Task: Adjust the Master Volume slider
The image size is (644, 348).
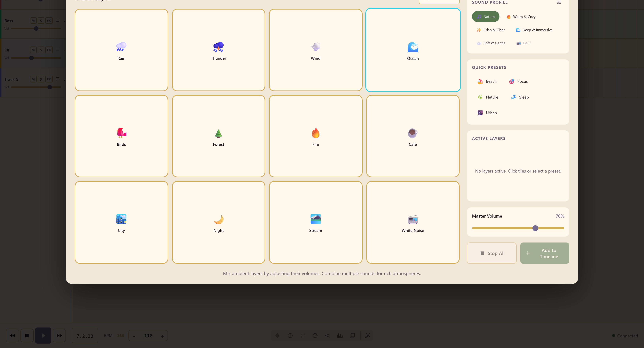Action: [x=518, y=228]
